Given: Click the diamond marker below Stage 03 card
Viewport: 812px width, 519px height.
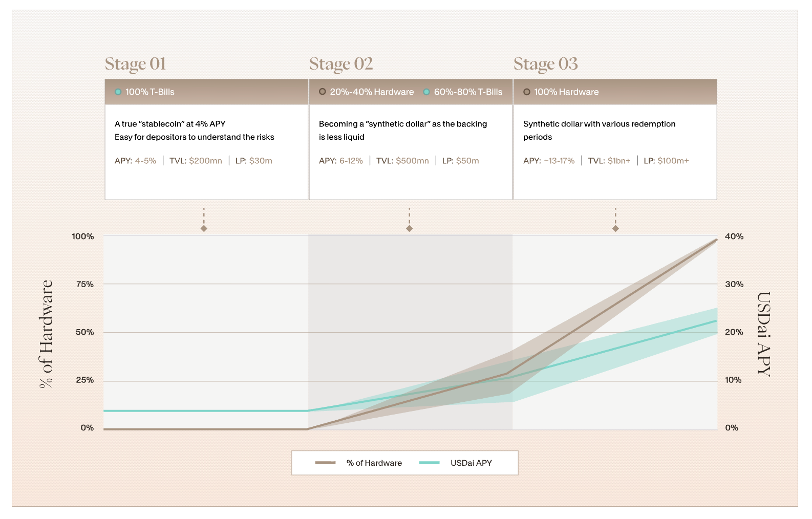Looking at the screenshot, I should [x=615, y=228].
